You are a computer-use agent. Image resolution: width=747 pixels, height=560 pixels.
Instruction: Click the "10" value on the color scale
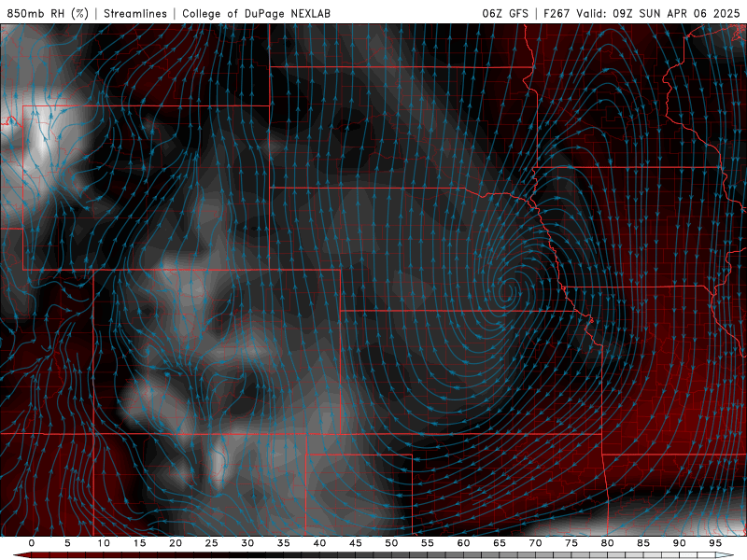[104, 543]
